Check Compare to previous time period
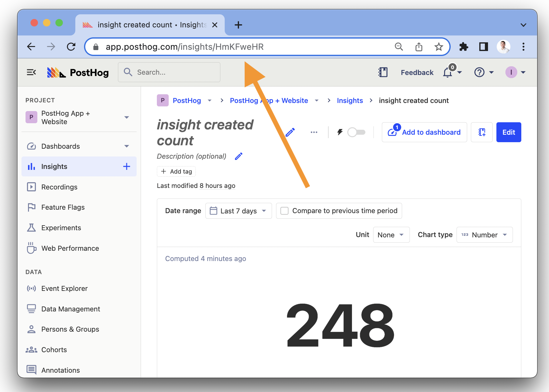Viewport: 549px width, 392px height. pyautogui.click(x=284, y=211)
